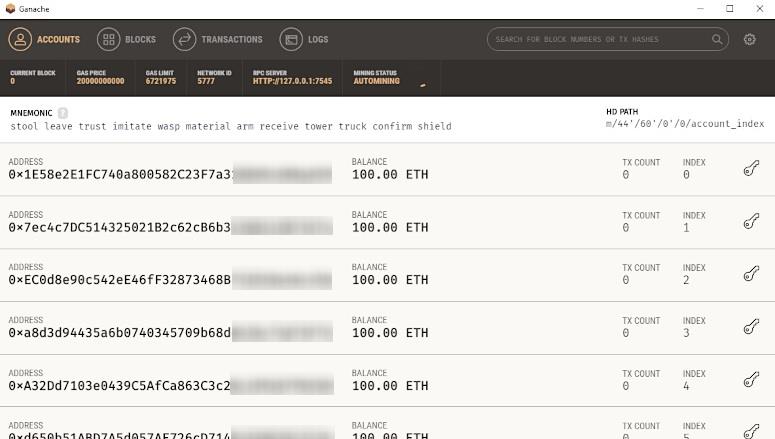Click gas limit value 6721975
This screenshot has width=775, height=439.
pyautogui.click(x=161, y=81)
